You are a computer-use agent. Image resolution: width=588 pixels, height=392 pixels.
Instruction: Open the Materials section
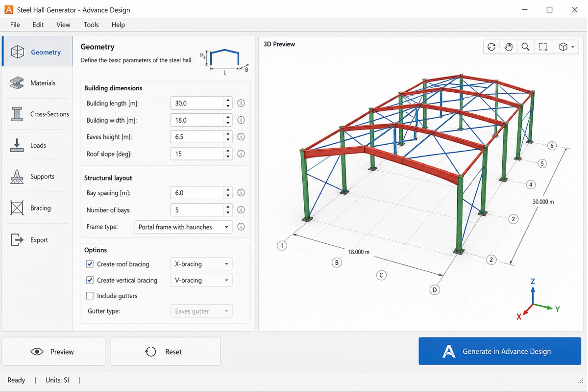point(37,83)
